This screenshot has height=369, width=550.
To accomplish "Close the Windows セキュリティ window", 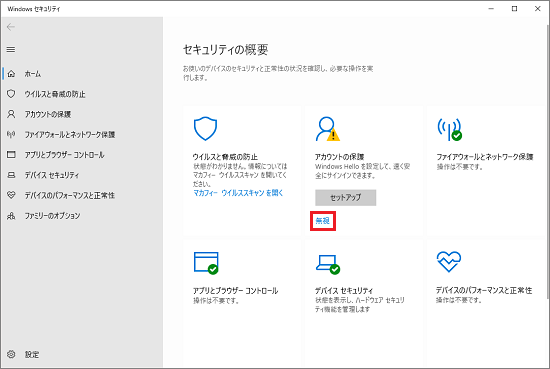I will (x=537, y=9).
